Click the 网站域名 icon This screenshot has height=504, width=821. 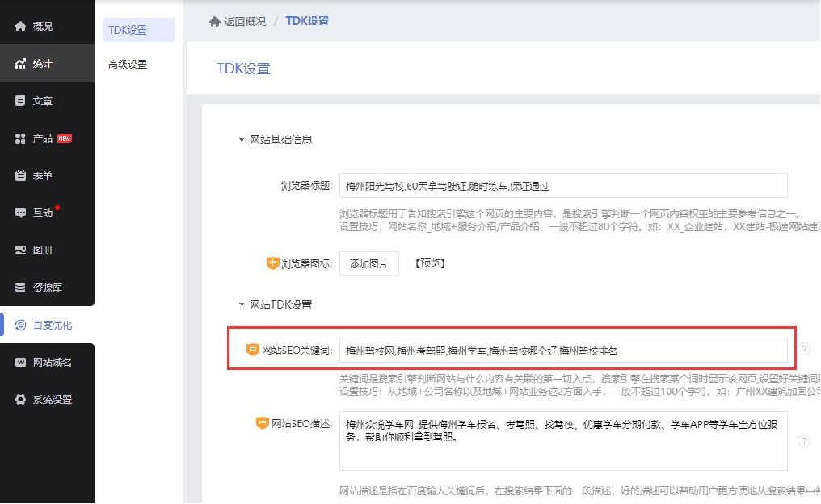20,362
